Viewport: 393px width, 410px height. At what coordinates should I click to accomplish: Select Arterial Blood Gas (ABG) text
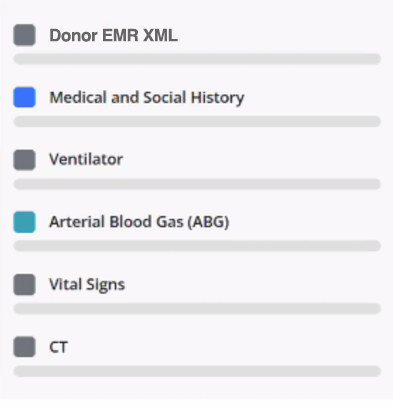[x=139, y=222]
